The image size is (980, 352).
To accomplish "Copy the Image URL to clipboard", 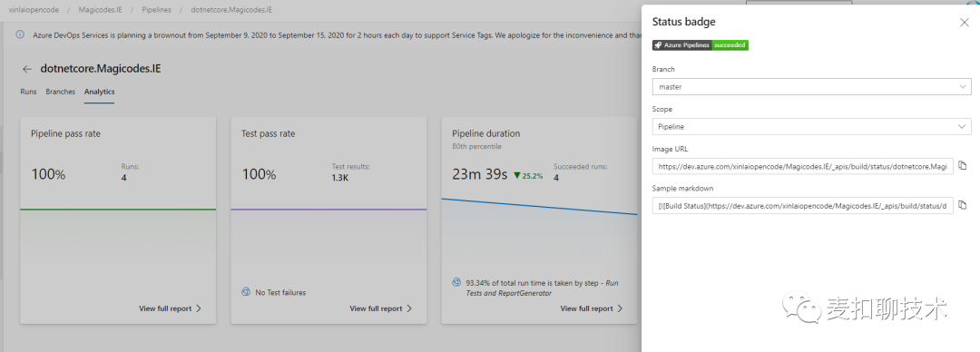I will pos(963,166).
